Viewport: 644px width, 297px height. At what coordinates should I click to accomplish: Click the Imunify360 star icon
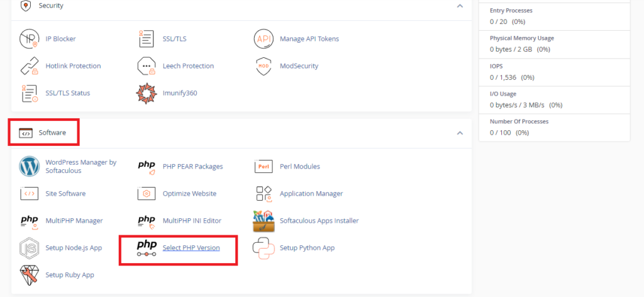146,93
